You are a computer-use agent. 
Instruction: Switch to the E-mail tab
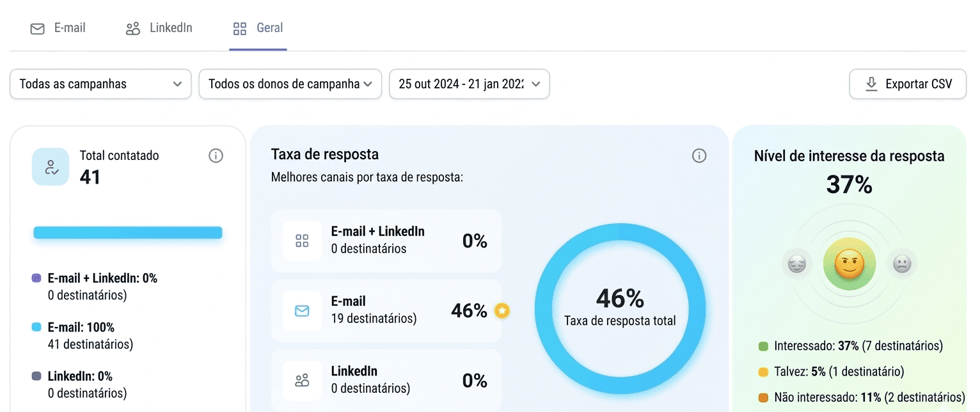(58, 28)
